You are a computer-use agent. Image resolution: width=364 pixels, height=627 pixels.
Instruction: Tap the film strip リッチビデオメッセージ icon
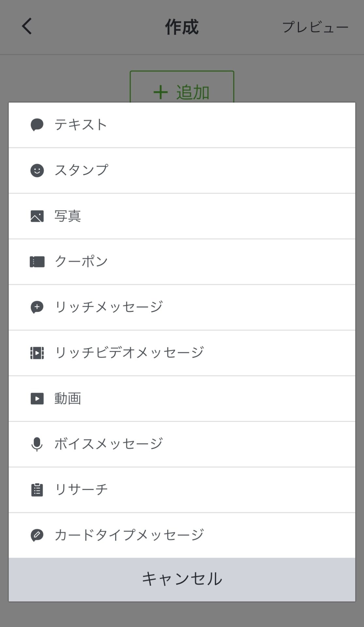tap(37, 353)
